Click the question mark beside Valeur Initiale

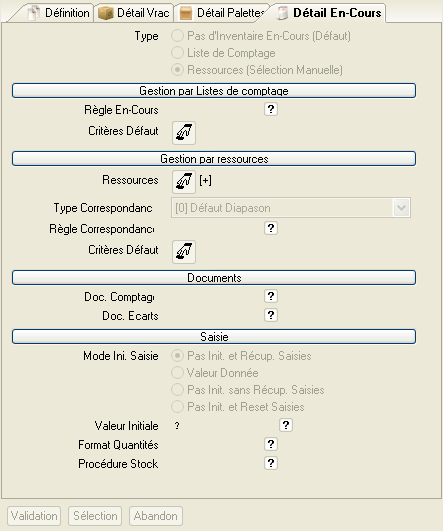click(x=286, y=425)
